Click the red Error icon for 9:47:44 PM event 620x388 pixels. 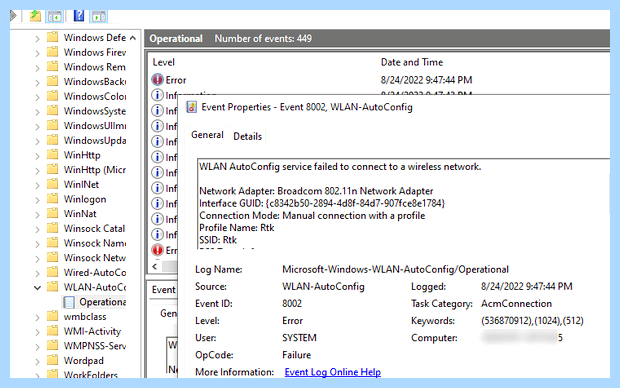[157, 79]
